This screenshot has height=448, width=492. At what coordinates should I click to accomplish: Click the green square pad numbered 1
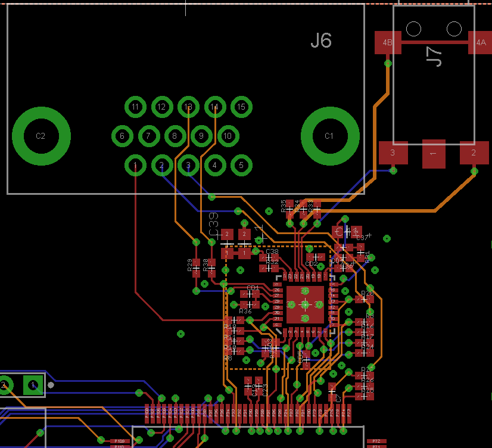[x=33, y=385]
